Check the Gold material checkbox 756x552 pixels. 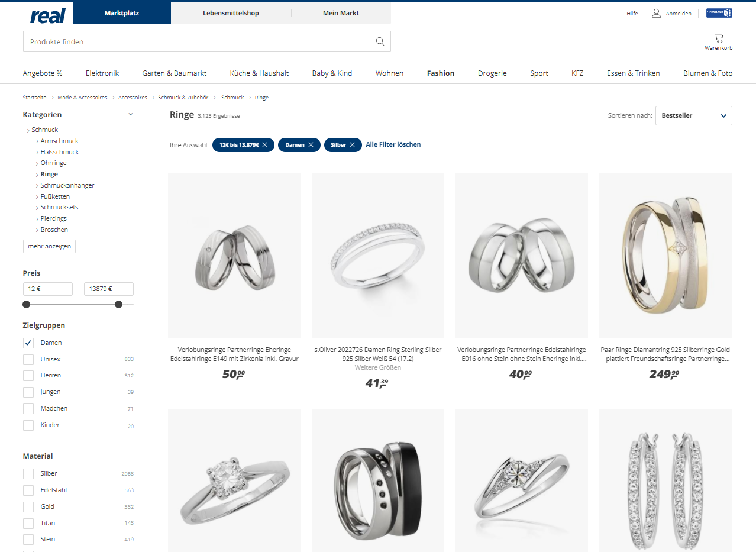[x=28, y=506]
